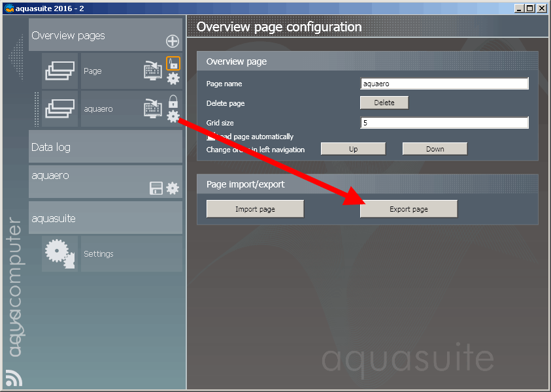Select the 'aquaero' overview page label
The width and height of the screenshot is (551, 392).
98,109
